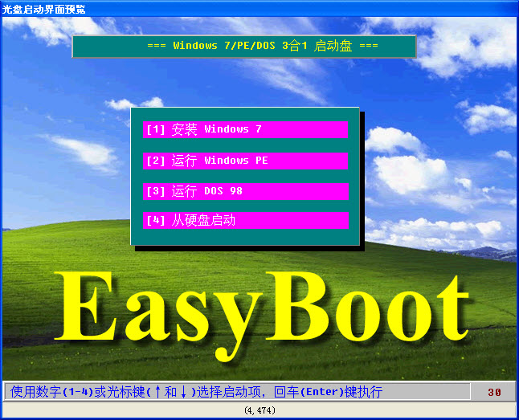Click the teal panel below 从硬盘启动 entry
The image size is (519, 420).
point(245,237)
